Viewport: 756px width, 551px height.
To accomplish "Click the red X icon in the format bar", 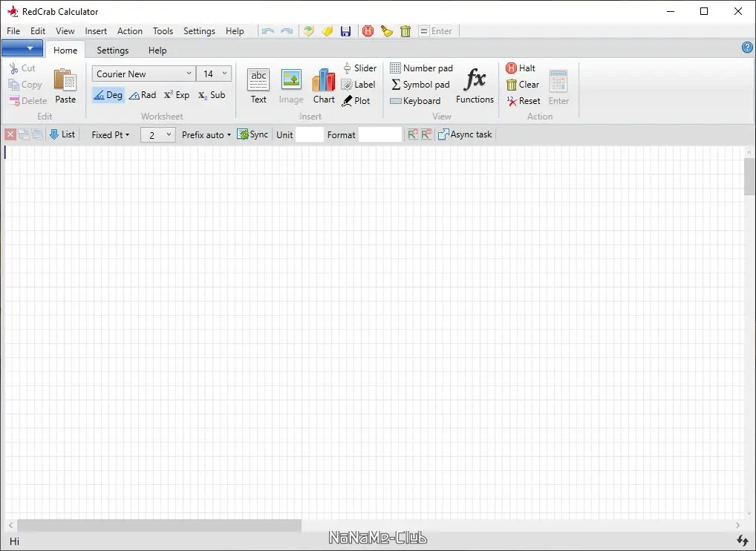I will 10,134.
